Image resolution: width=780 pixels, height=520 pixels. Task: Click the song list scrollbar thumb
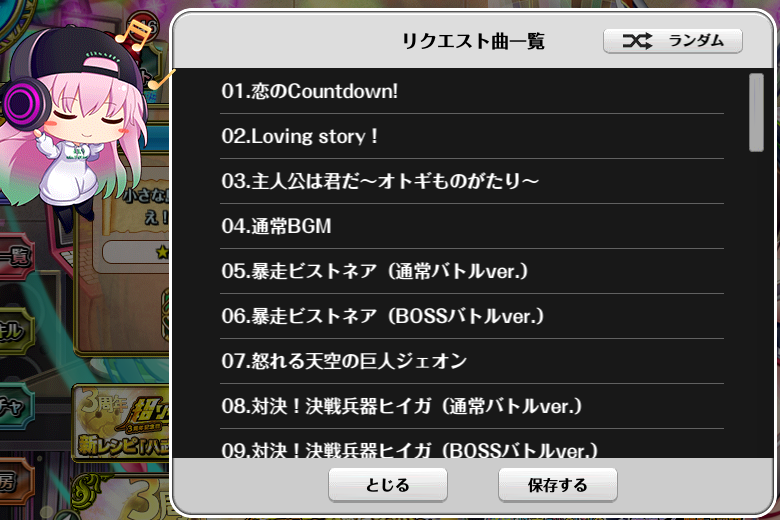click(x=756, y=112)
